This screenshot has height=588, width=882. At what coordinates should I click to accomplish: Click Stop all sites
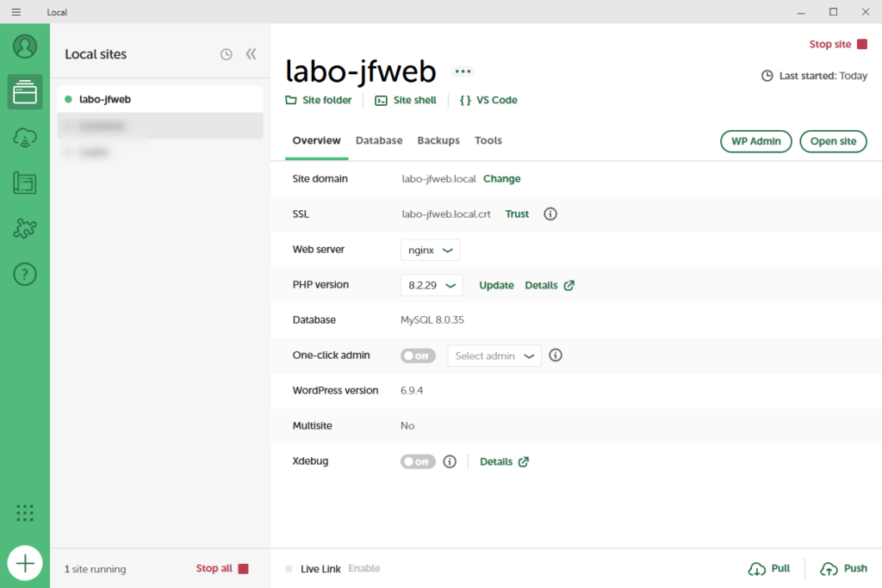click(x=222, y=568)
